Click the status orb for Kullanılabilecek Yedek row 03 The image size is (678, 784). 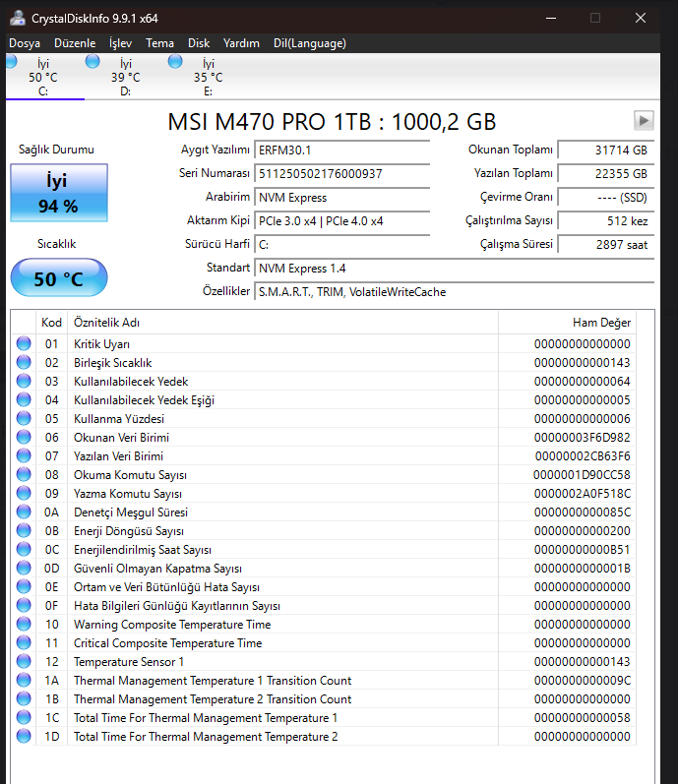point(24,381)
